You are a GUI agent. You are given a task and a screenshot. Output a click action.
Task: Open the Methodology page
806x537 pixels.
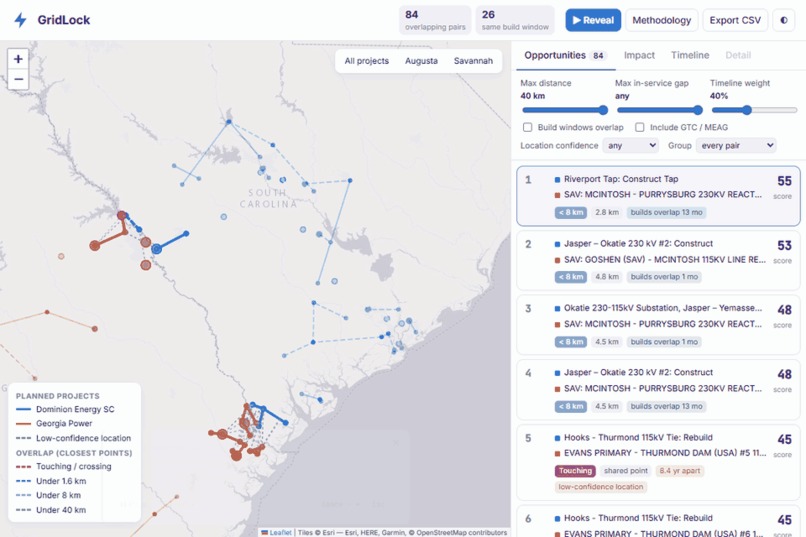coord(662,20)
